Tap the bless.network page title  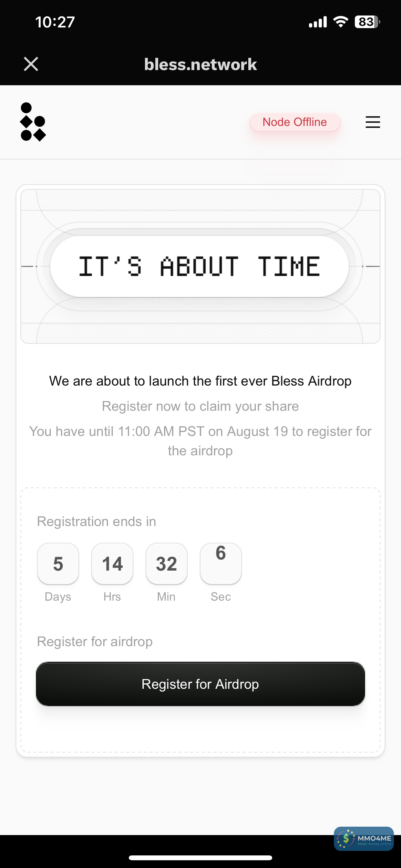(200, 64)
